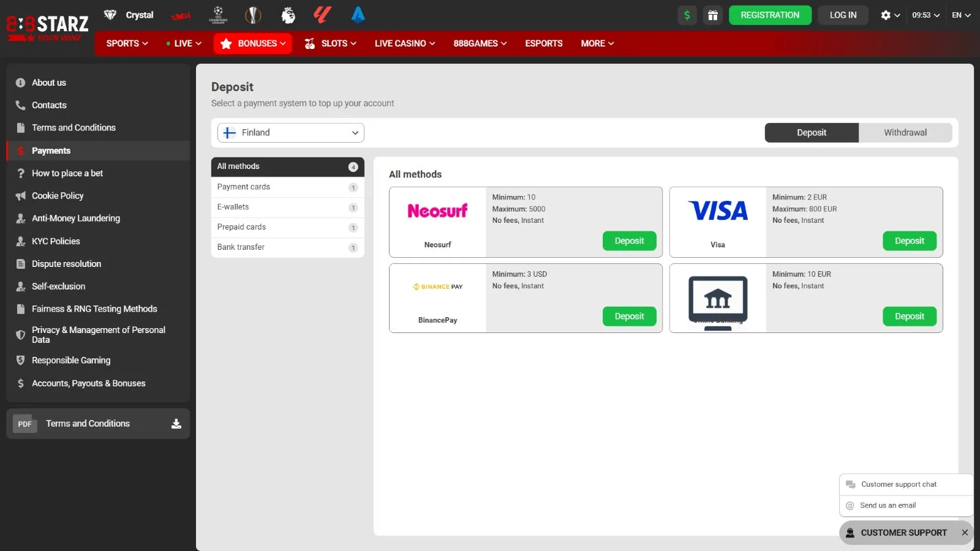
Task: Expand the Live Casino menu
Action: click(x=405, y=43)
